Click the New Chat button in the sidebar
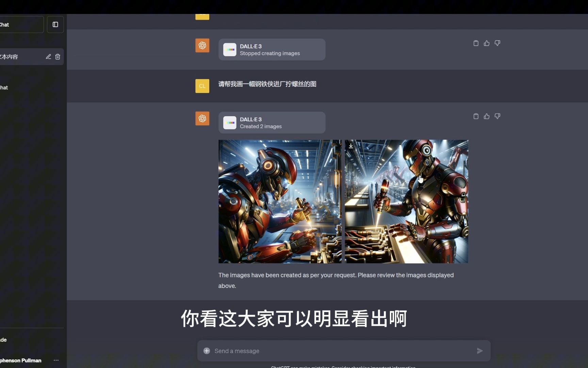 click(x=22, y=25)
